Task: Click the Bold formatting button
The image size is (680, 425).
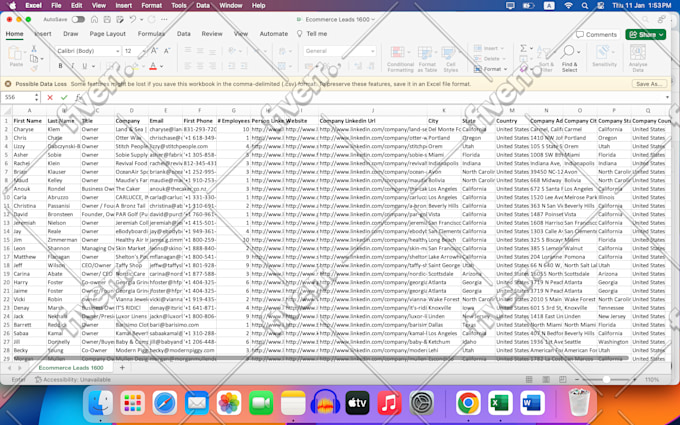Action: coord(60,66)
